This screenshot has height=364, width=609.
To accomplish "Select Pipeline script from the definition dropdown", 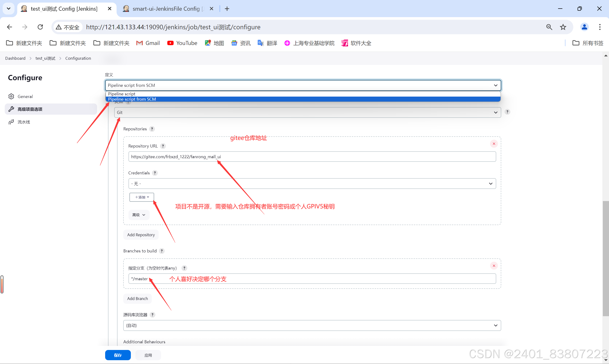I will point(122,94).
